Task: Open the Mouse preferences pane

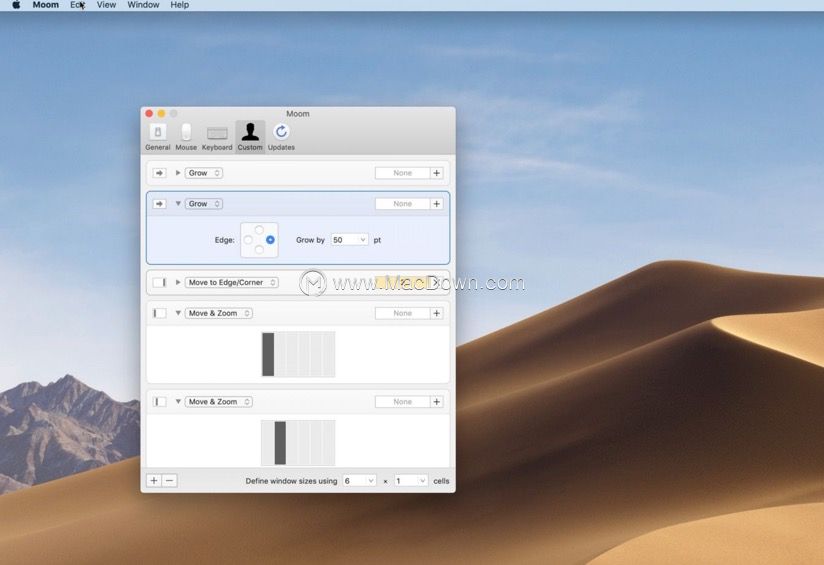Action: click(x=186, y=137)
